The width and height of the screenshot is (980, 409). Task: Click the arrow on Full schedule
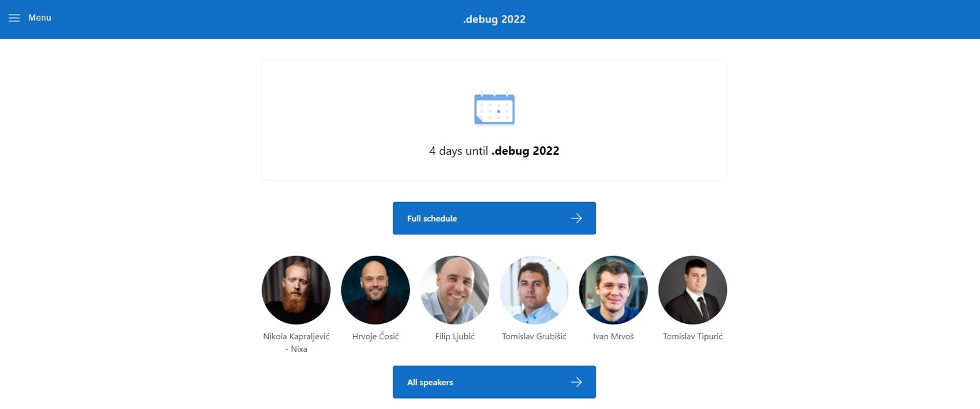coord(576,218)
